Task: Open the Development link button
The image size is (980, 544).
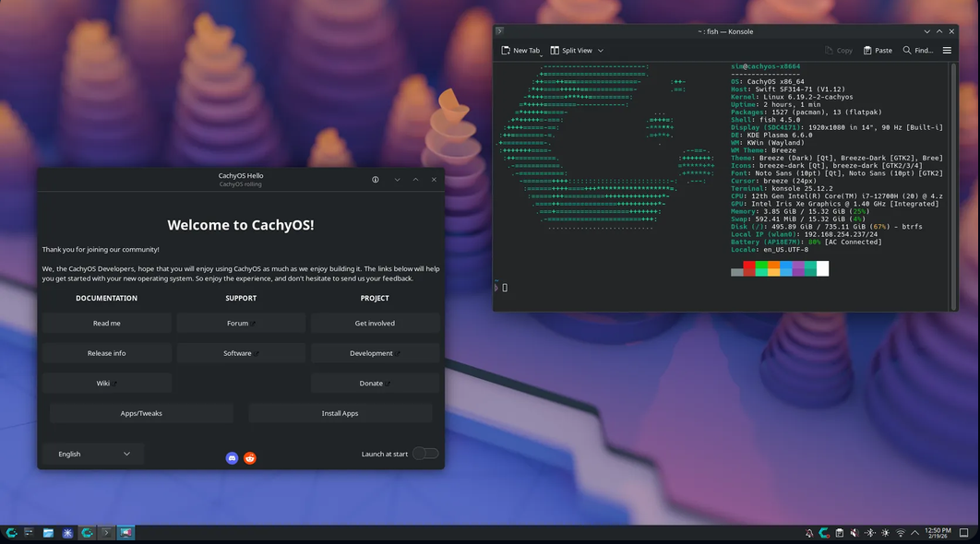Action: [x=375, y=353]
